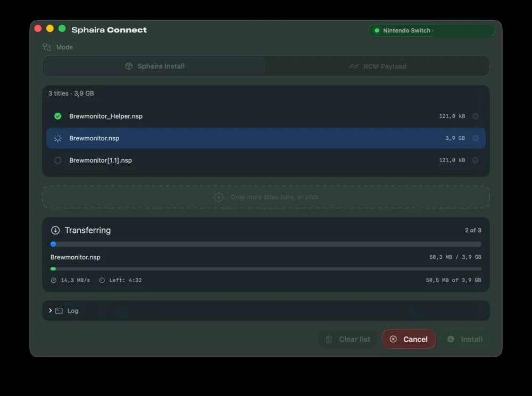This screenshot has height=396, width=532.
Task: Minimize the window with the yellow button
Action: 50,29
